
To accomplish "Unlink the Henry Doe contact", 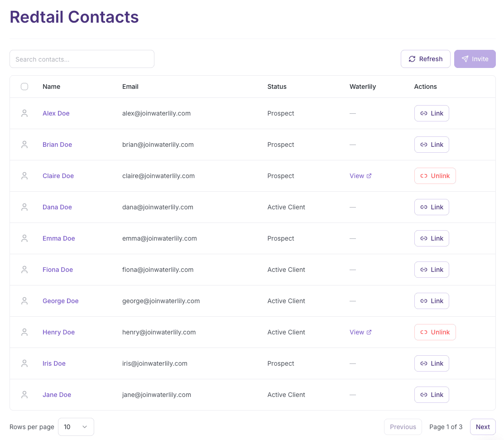I will [435, 332].
